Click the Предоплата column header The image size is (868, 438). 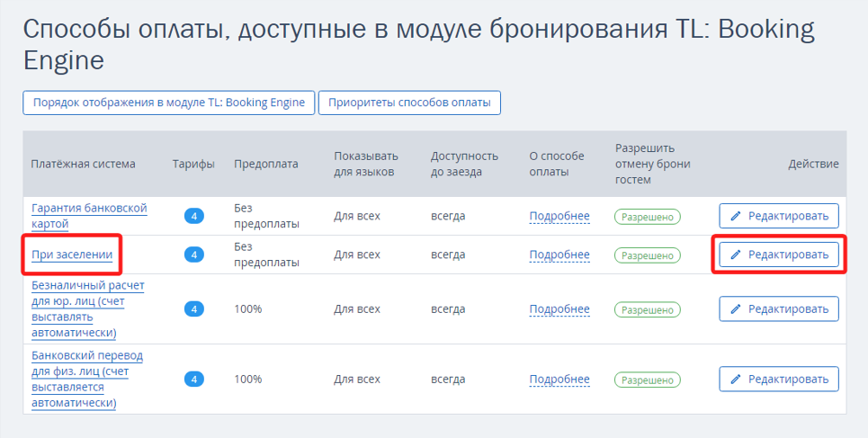265,164
